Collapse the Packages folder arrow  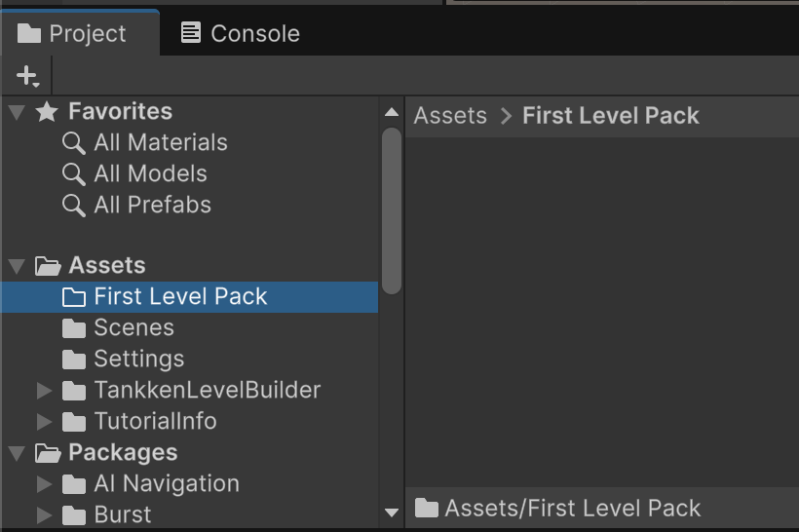coord(17,453)
